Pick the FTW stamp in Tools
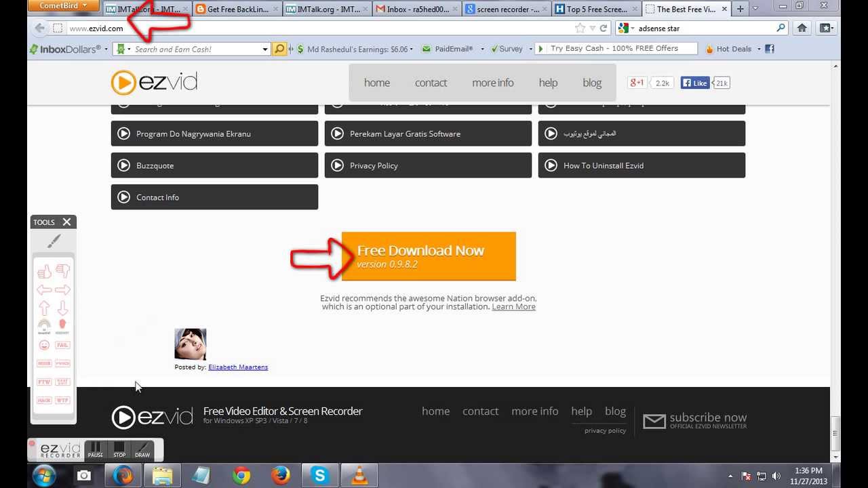Viewport: 868px width, 488px height. (x=44, y=382)
